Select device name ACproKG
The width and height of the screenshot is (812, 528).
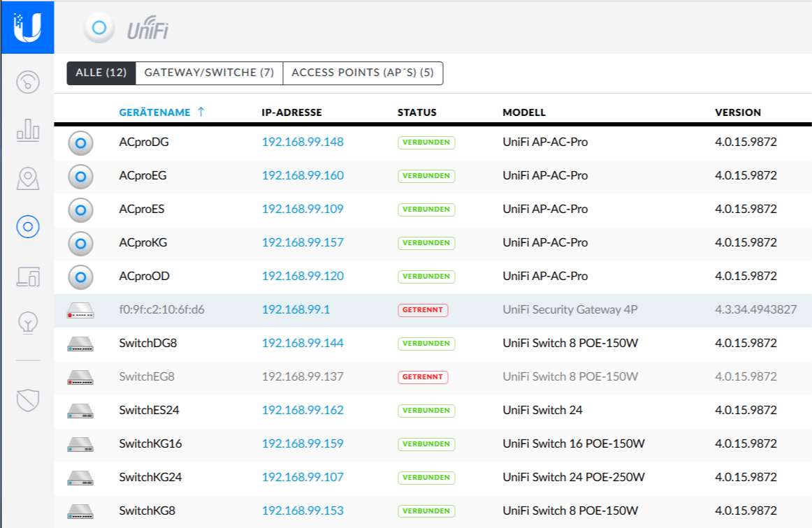[x=143, y=242]
